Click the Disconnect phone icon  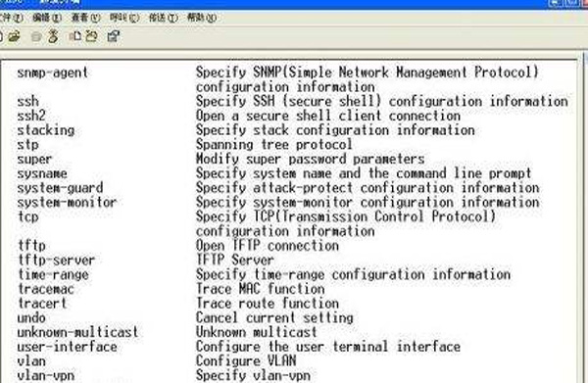click(x=53, y=36)
